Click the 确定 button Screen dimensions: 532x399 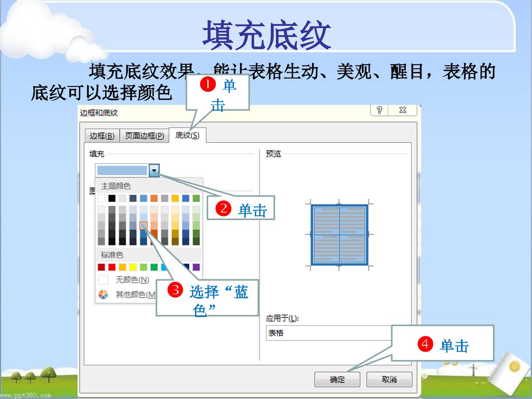pyautogui.click(x=337, y=379)
